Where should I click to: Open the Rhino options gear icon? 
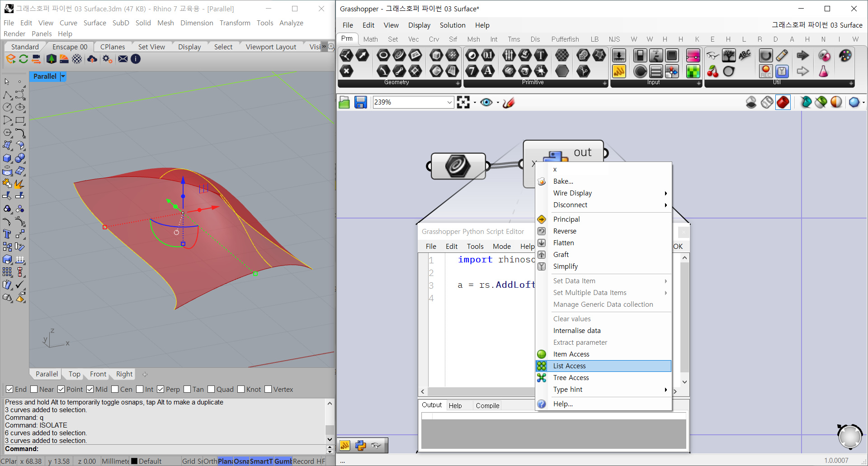point(107,59)
